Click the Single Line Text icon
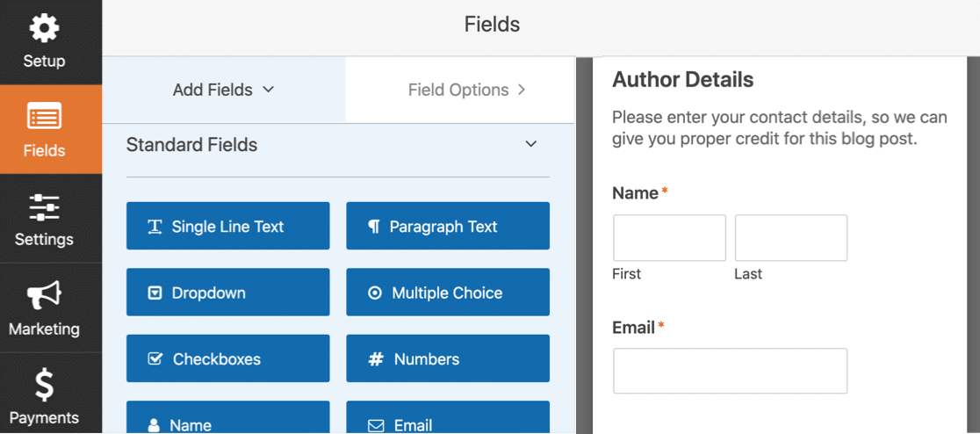Screen dimensions: 980x434 coord(155,227)
